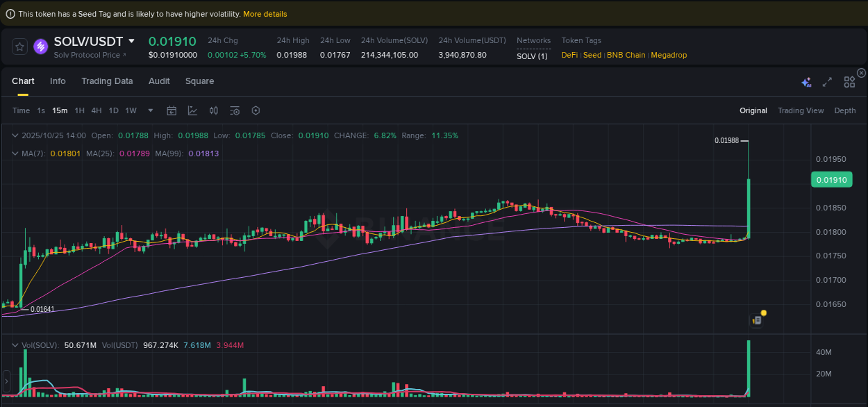This screenshot has width=868, height=407.
Task: Select the line chart style icon
Action: 191,110
